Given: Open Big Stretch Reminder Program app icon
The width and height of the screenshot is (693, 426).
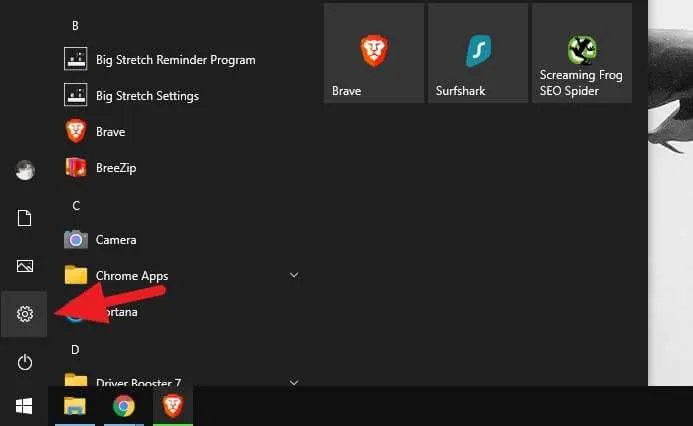Looking at the screenshot, I should (x=76, y=59).
